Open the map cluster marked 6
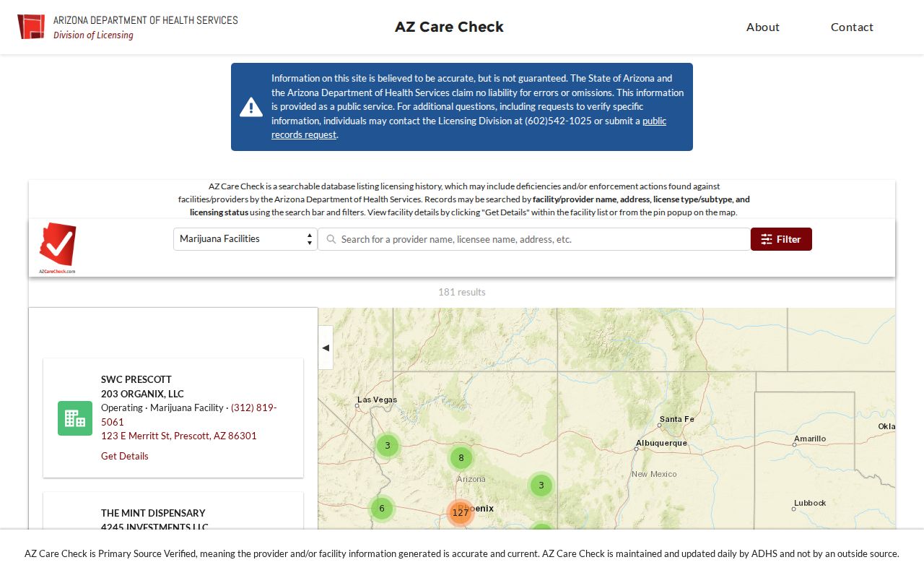The width and height of the screenshot is (924, 578). [382, 509]
